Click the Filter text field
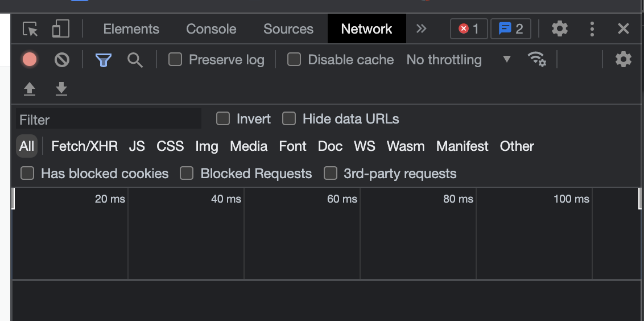The height and width of the screenshot is (321, 644). [x=109, y=120]
